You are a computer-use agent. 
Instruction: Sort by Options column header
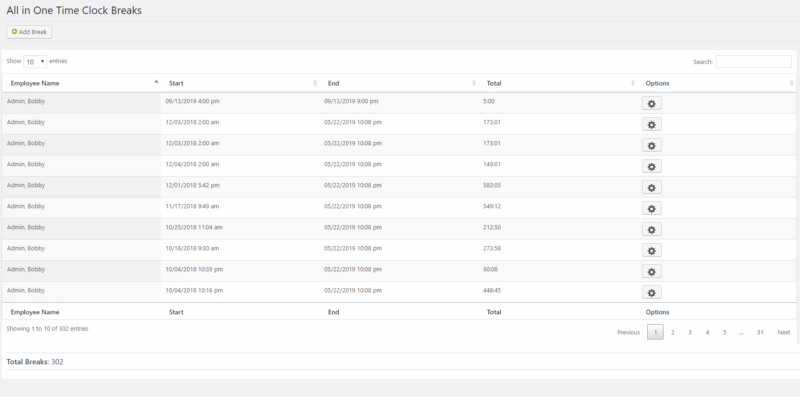pyautogui.click(x=717, y=83)
